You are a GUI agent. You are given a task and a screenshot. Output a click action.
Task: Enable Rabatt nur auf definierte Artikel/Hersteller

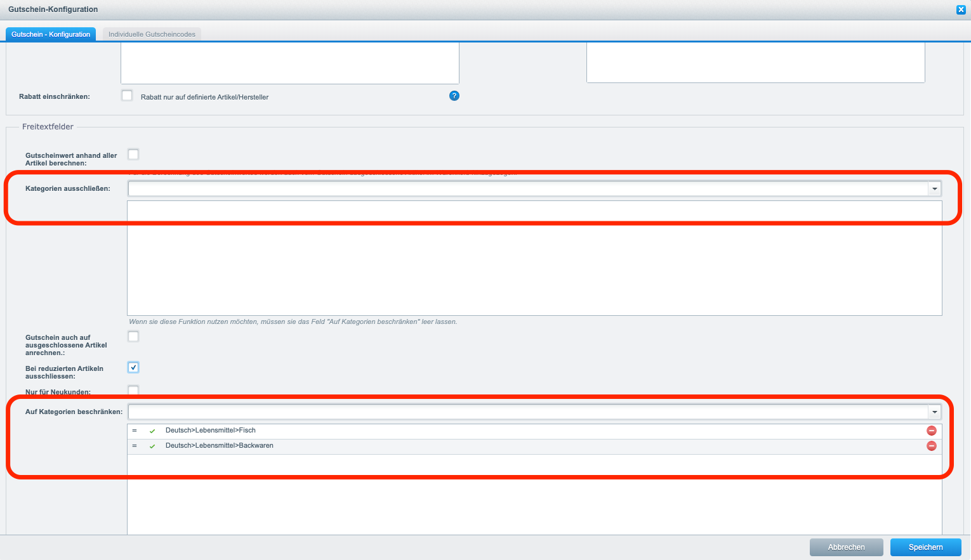click(x=127, y=96)
